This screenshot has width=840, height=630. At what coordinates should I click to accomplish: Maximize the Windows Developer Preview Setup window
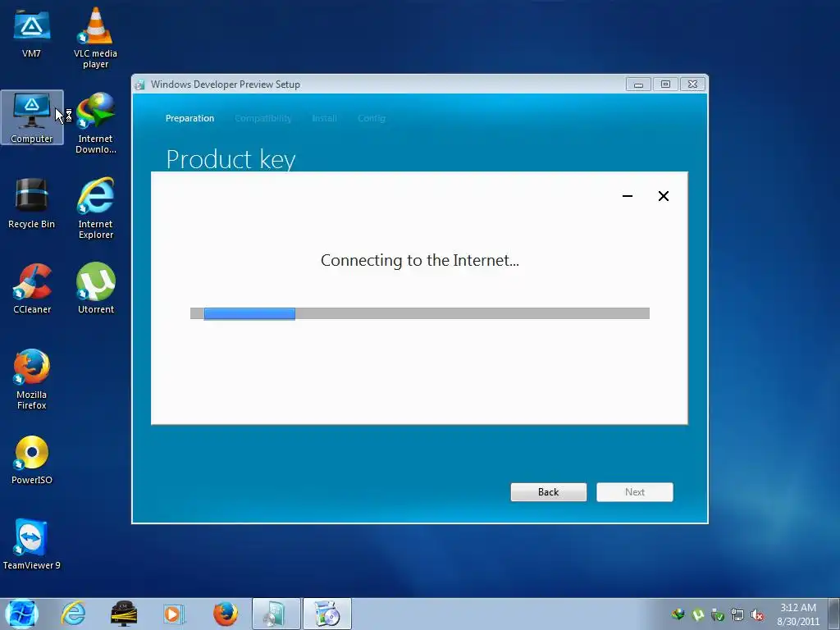point(665,84)
